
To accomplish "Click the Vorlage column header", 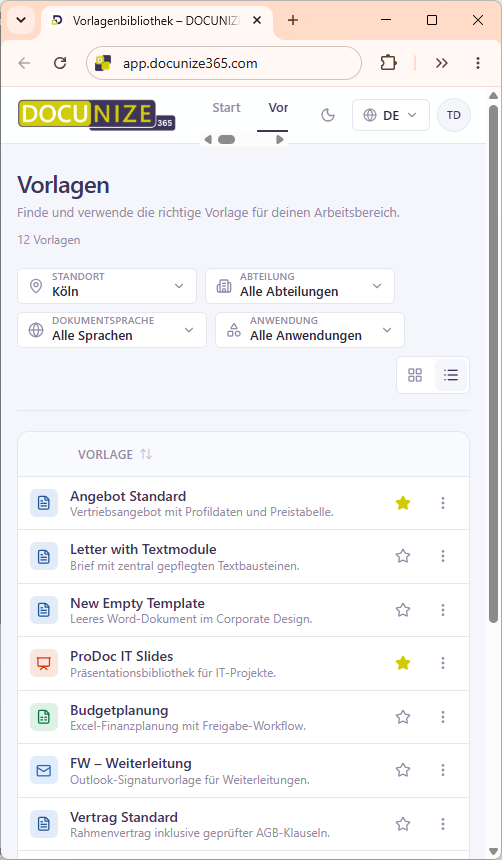I will [105, 454].
